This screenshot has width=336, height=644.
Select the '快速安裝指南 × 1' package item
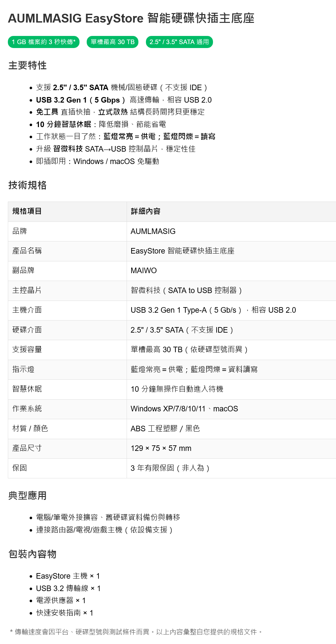pos(65,613)
